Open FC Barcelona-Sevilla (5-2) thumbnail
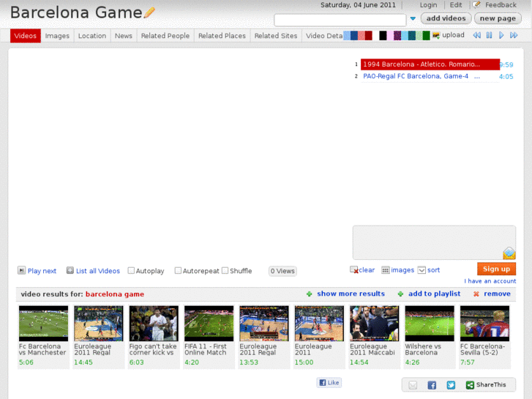The height and width of the screenshot is (399, 532). (x=485, y=324)
